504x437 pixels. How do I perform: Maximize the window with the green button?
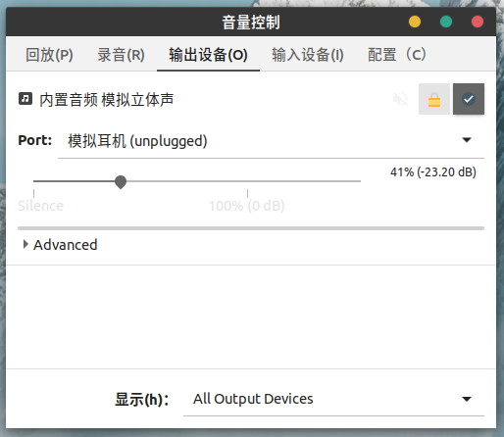[x=446, y=22]
